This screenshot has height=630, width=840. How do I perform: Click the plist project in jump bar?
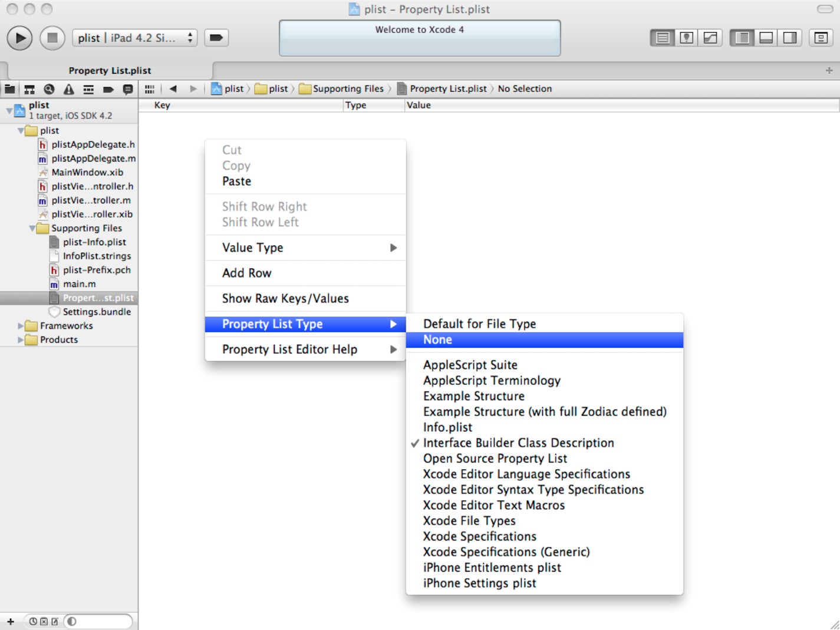coord(228,89)
